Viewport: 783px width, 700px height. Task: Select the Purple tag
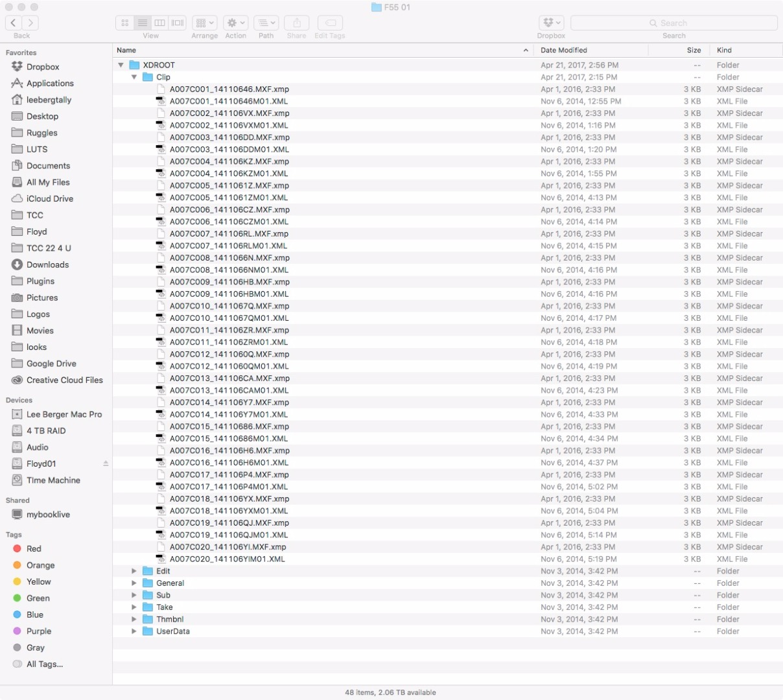coord(39,631)
